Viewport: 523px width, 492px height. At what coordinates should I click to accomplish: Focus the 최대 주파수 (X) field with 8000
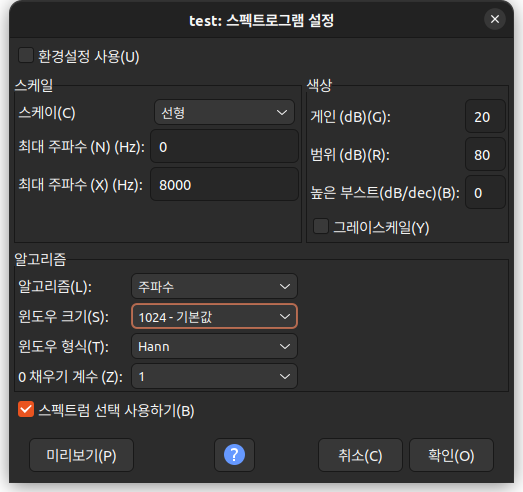224,184
